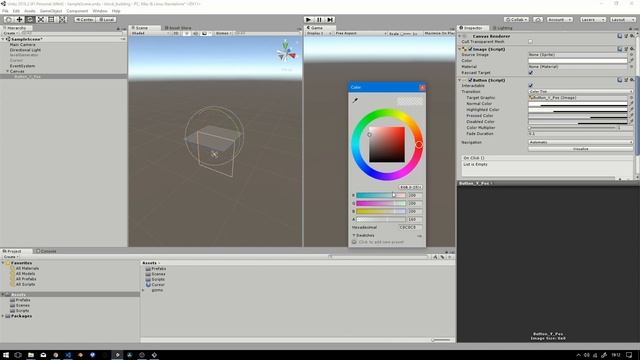Viewport: 640px width, 360px height.
Task: Toggle 2D mode in Scene view
Action: click(176, 33)
